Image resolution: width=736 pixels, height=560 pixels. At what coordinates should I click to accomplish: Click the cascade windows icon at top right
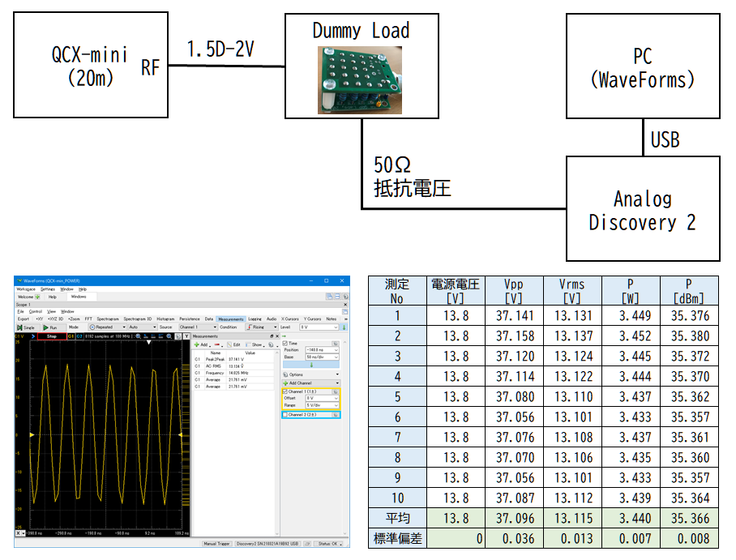click(x=330, y=296)
